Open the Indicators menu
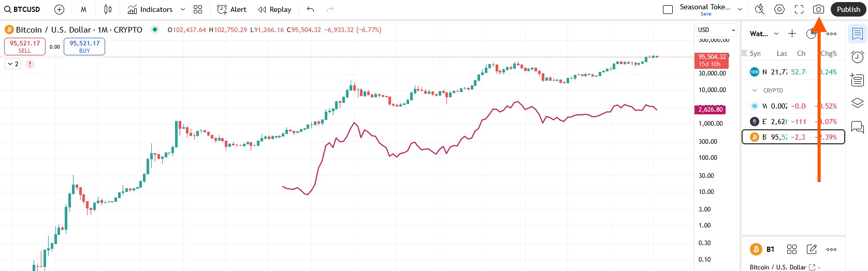Viewport: 868px width, 271px height. (151, 9)
